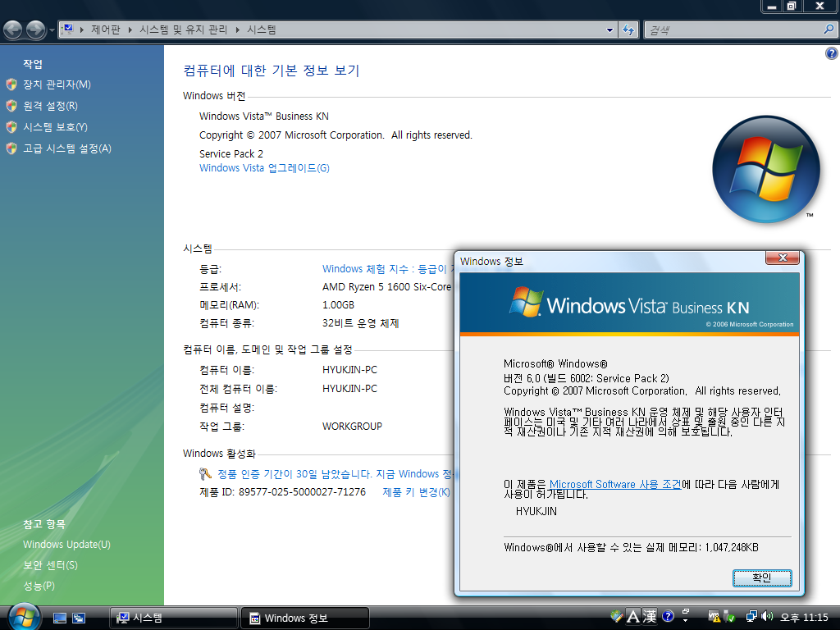
Task: Switch to 시스템 taskbar button
Action: (x=174, y=619)
